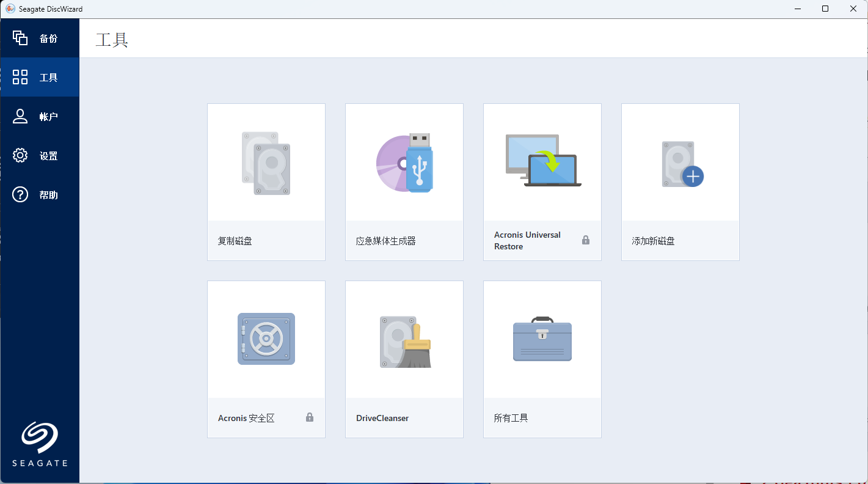
Task: Select the 工具 (Tools) sidebar tab
Action: (40, 77)
